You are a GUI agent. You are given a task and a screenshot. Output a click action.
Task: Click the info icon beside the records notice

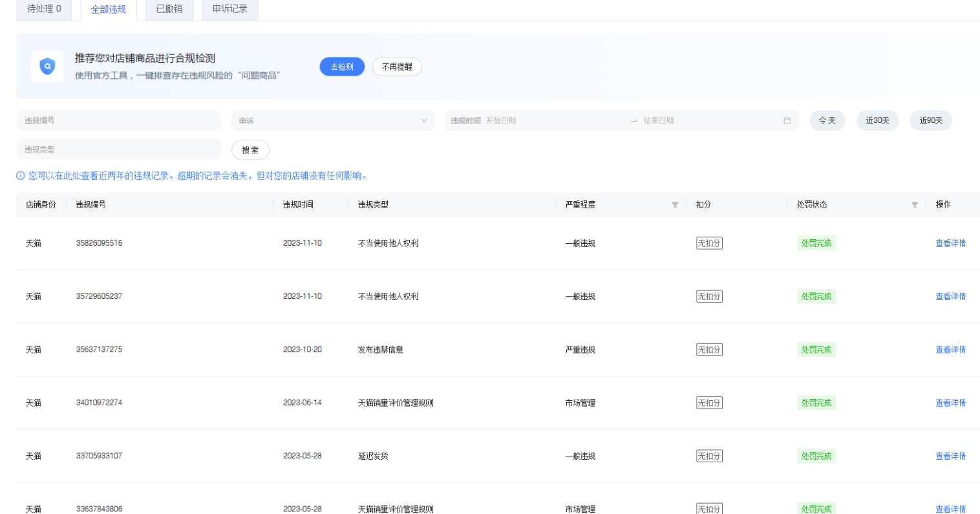(21, 176)
